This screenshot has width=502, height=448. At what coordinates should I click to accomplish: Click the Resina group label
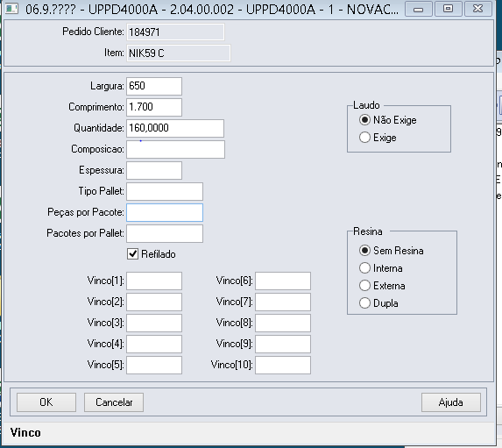click(368, 231)
